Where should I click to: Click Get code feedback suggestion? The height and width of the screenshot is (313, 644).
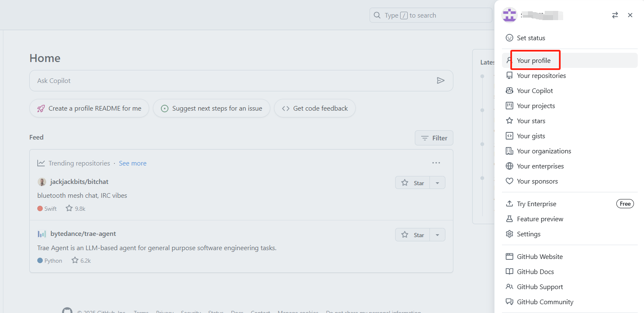pyautogui.click(x=315, y=108)
